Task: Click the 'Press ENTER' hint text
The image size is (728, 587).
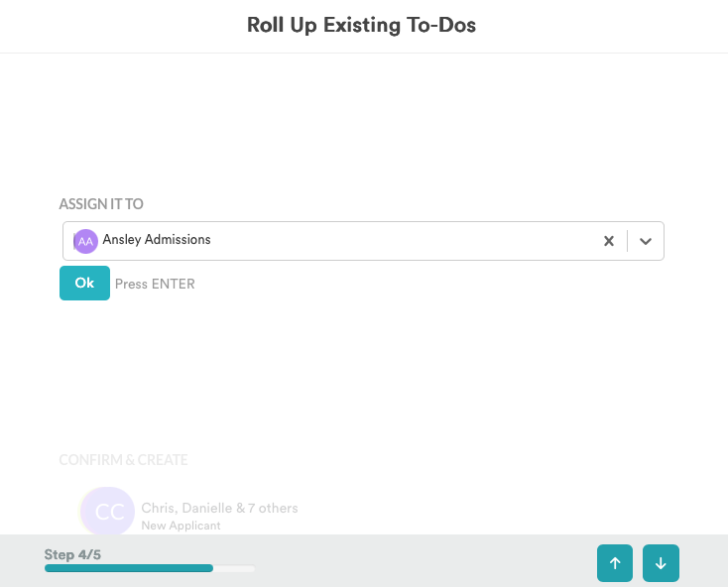Action: (x=155, y=284)
